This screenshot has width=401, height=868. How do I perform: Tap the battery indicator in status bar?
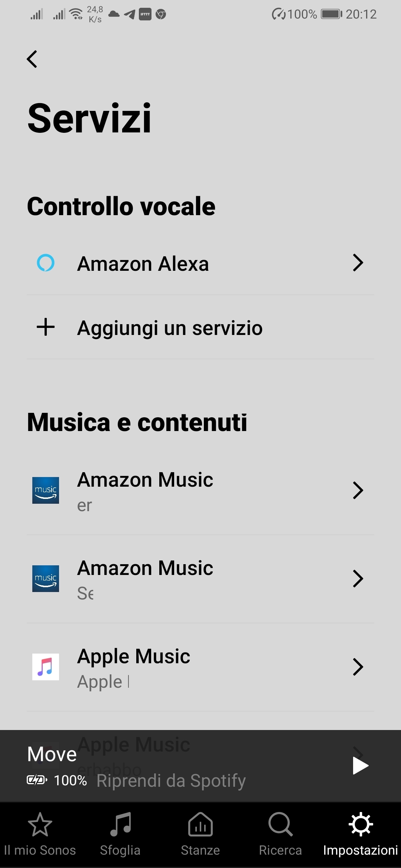[x=331, y=14]
